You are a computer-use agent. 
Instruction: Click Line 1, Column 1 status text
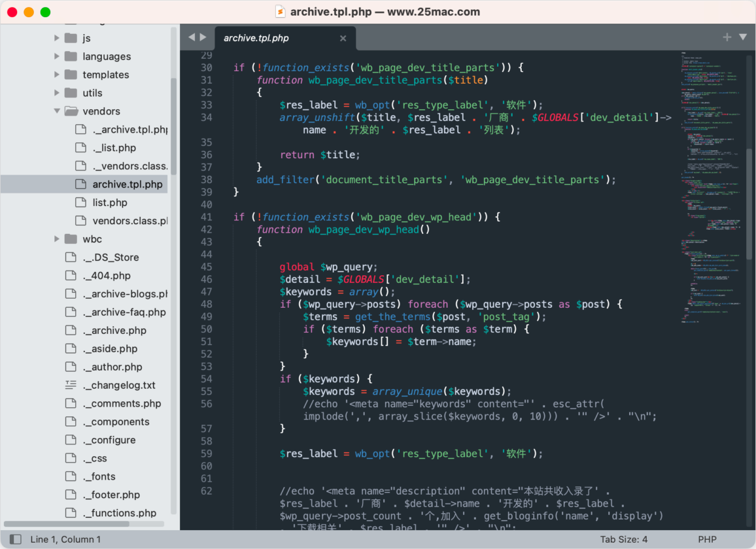(x=65, y=539)
